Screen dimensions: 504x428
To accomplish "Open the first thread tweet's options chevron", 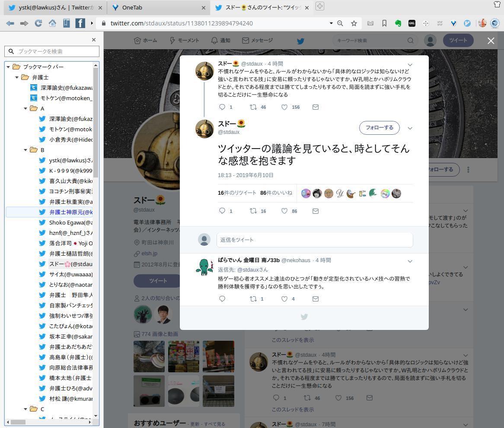I will pos(410,64).
